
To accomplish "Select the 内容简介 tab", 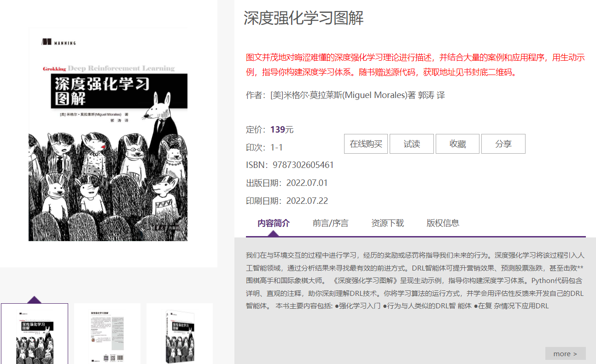I will pyautogui.click(x=274, y=223).
